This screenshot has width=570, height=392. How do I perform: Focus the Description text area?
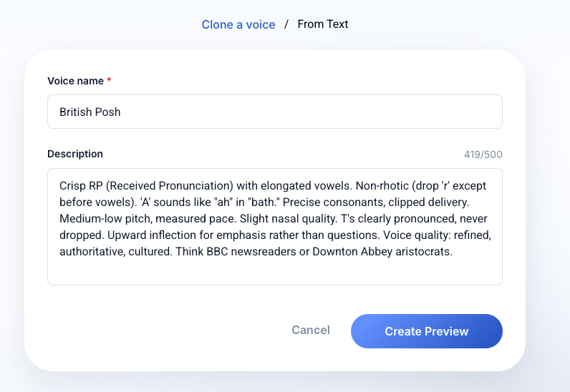pyautogui.click(x=275, y=227)
